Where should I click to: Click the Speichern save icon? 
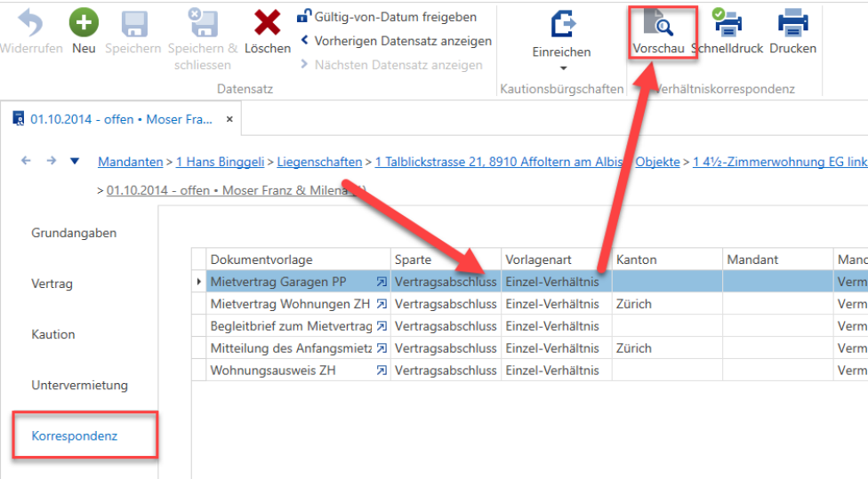click(x=134, y=23)
